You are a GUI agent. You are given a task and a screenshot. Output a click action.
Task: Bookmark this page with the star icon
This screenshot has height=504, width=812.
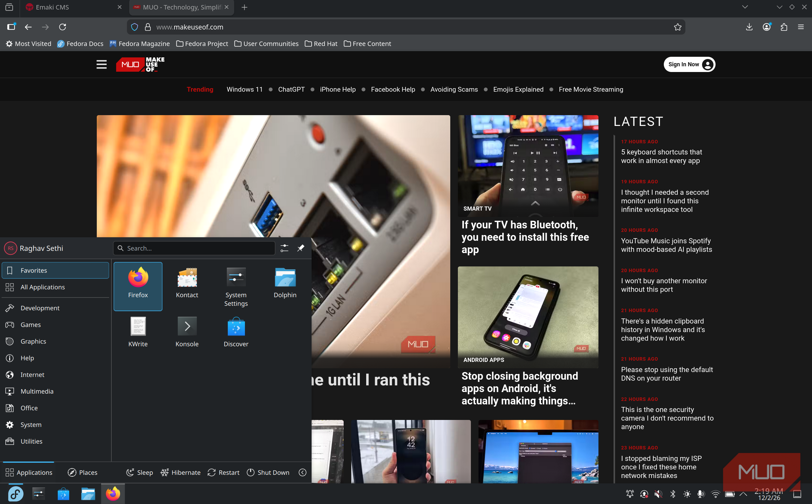[x=677, y=27]
